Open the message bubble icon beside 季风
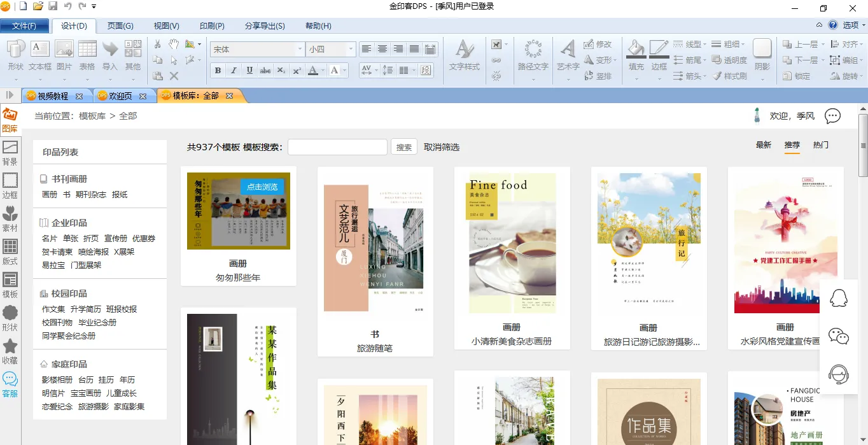Image resolution: width=868 pixels, height=445 pixels. [x=832, y=116]
